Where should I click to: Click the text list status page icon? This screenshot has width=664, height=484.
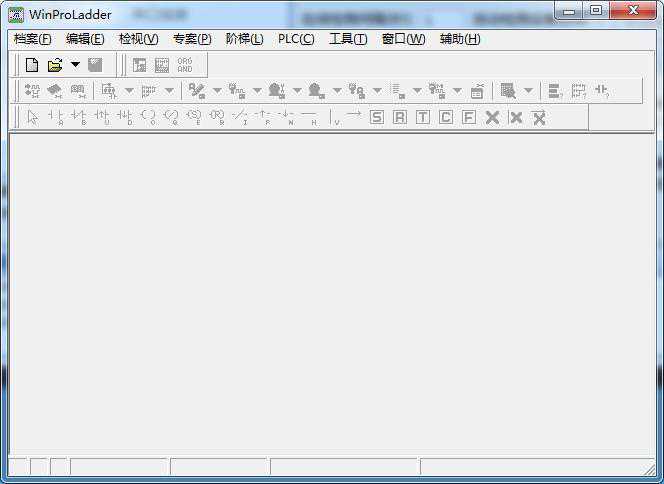point(397,91)
